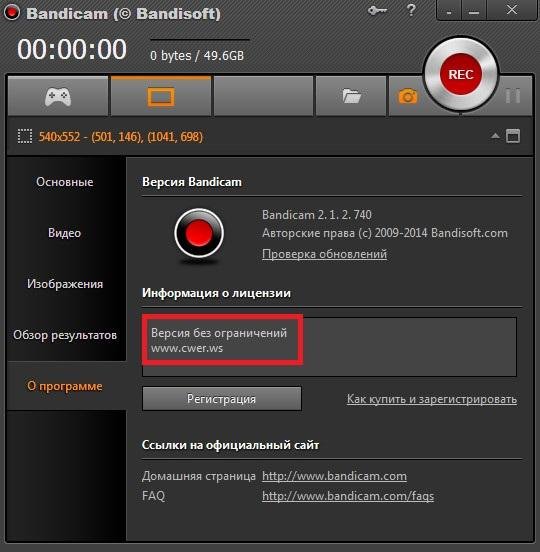Minimize the Bandicam window
Image resolution: width=540 pixels, height=552 pixels.
474,12
